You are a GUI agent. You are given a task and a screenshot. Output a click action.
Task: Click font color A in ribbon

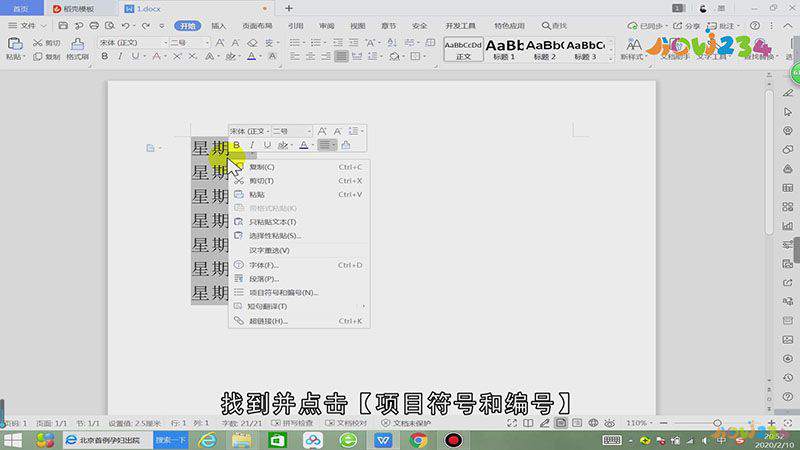pos(252,57)
